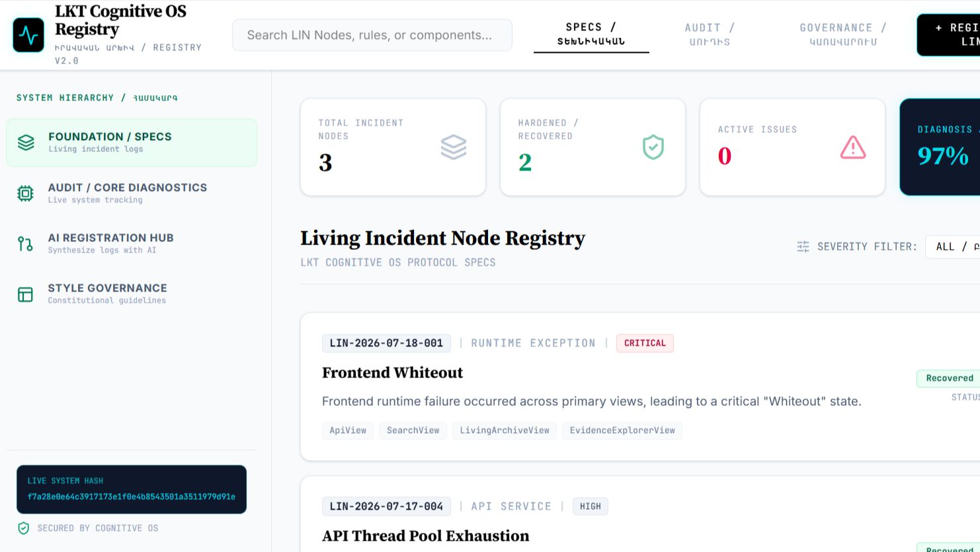
Task: Click the ApiView component tag
Action: click(348, 430)
